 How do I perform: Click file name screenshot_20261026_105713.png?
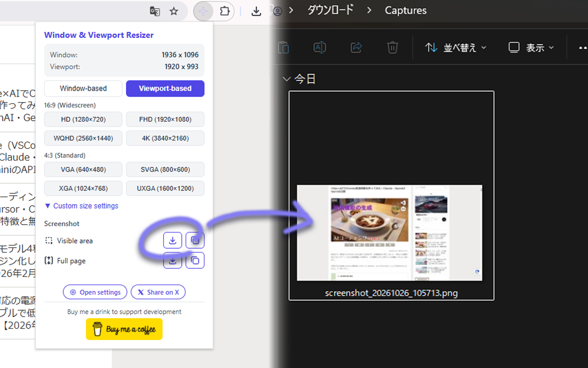tap(392, 293)
